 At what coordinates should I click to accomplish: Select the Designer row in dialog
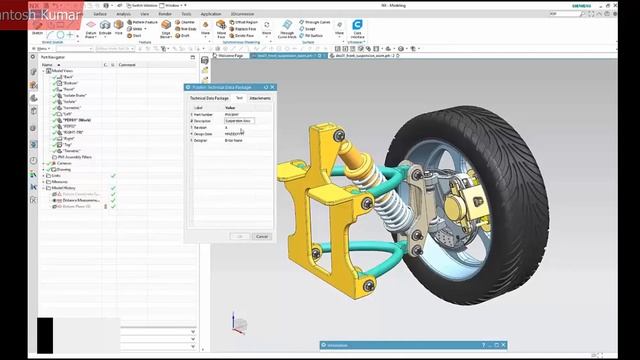[231, 140]
